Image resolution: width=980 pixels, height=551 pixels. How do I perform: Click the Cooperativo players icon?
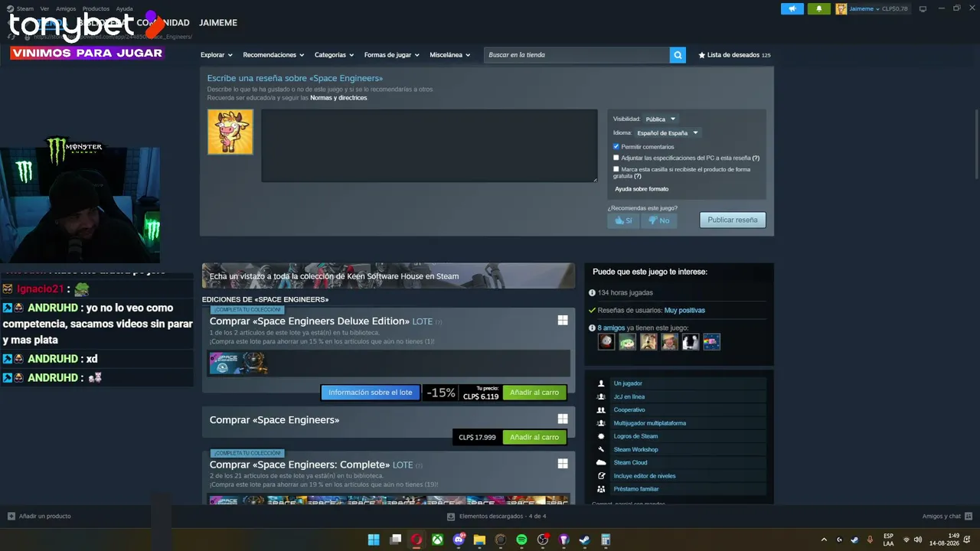point(601,409)
